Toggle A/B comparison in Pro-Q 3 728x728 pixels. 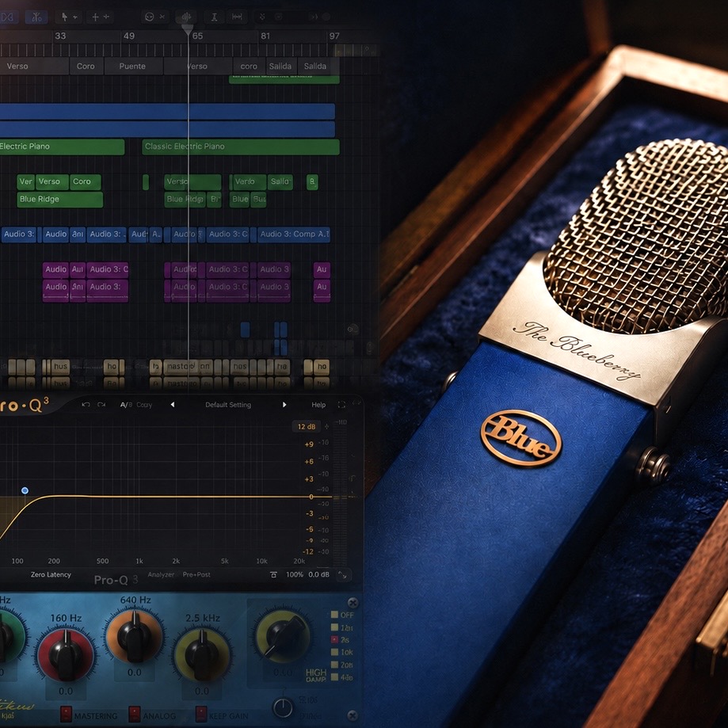point(126,405)
